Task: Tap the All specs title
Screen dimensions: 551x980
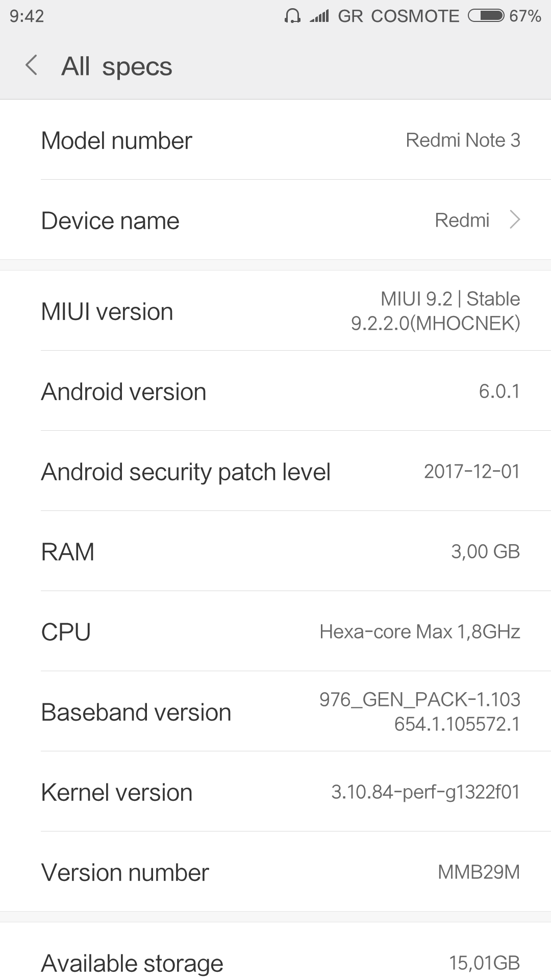Action: click(117, 66)
